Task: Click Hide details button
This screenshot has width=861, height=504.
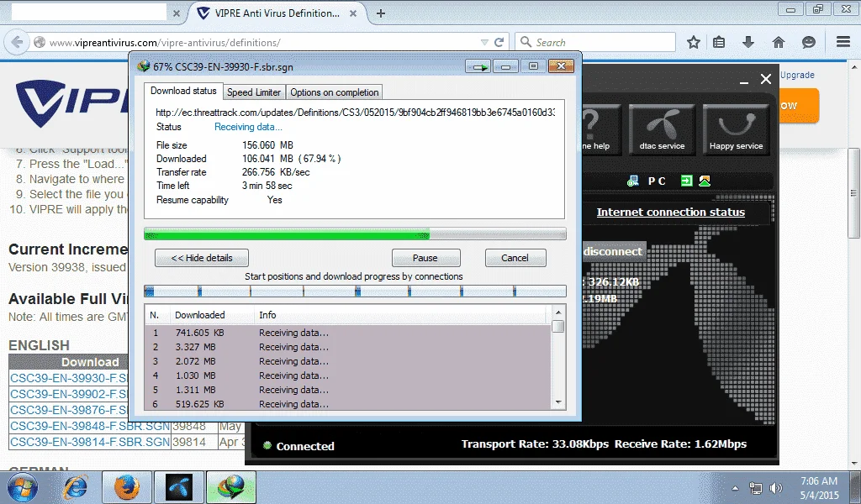Action: 202,258
